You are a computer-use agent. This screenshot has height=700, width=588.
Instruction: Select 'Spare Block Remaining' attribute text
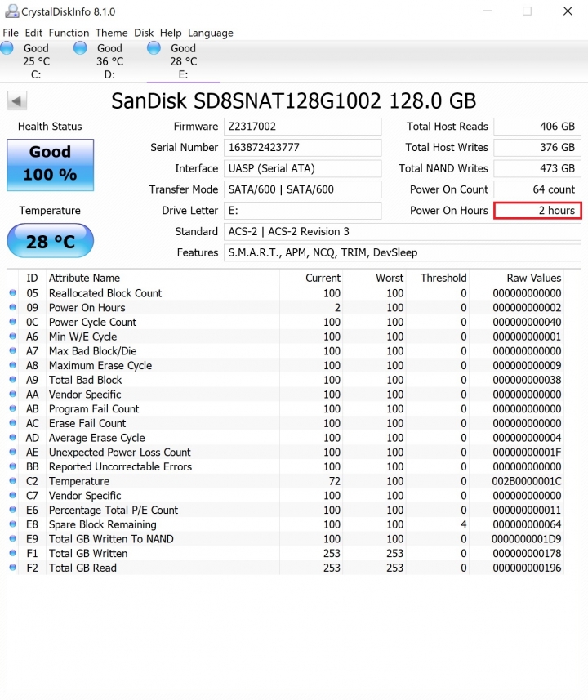point(103,524)
